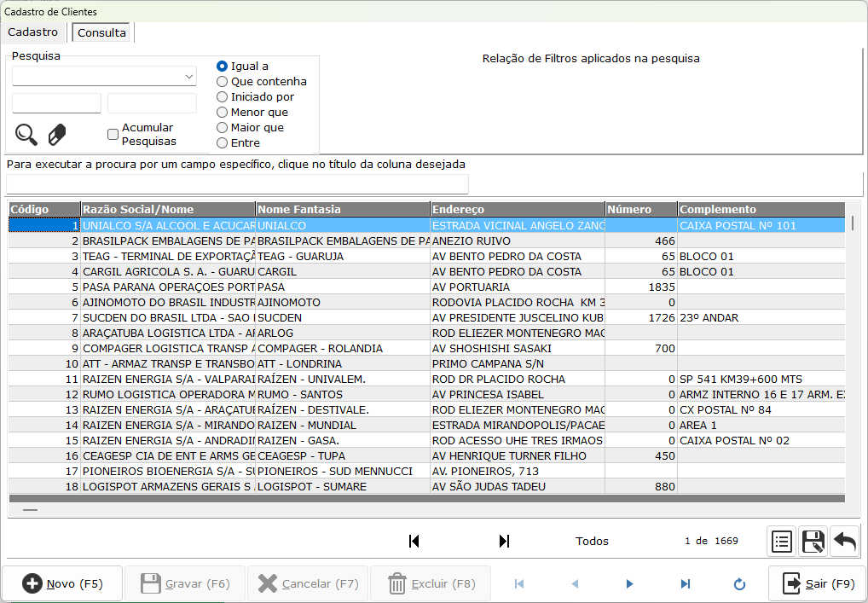
Task: Click the grid's vertical scrollbar thumb
Action: (853, 223)
